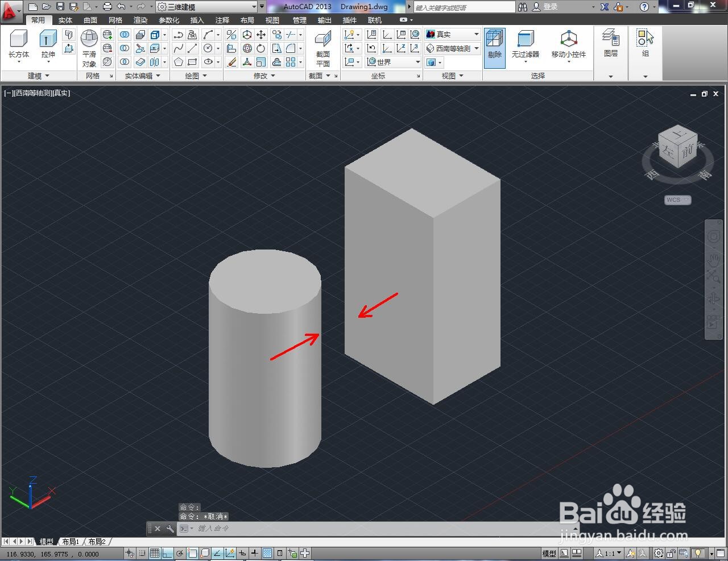Click the 模型 button in status bar
This screenshot has width=728, height=561.
tap(549, 553)
